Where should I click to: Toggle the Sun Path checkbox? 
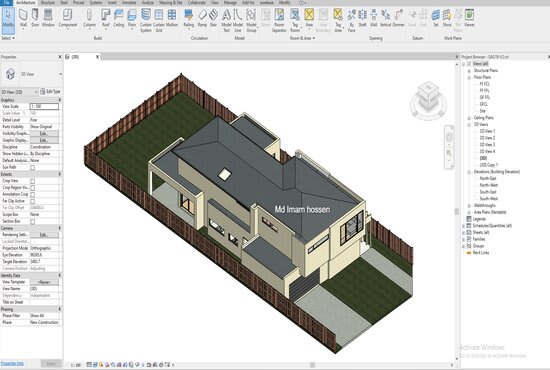[33, 168]
